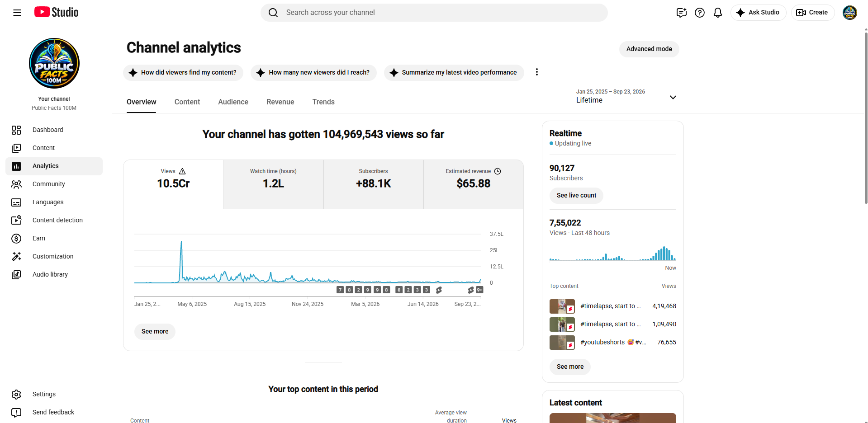Select the Subscribers +88.1K metric card
The width and height of the screenshot is (868, 423).
tap(374, 184)
